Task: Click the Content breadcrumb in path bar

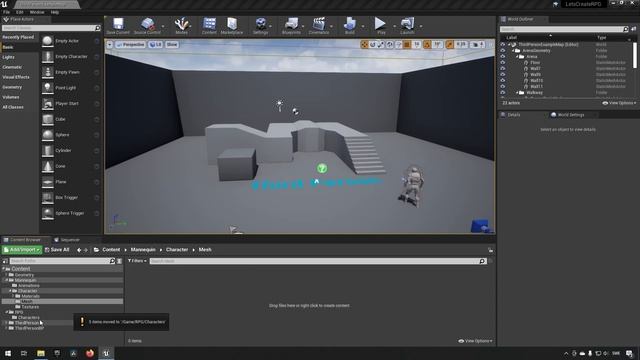Action: (x=111, y=250)
